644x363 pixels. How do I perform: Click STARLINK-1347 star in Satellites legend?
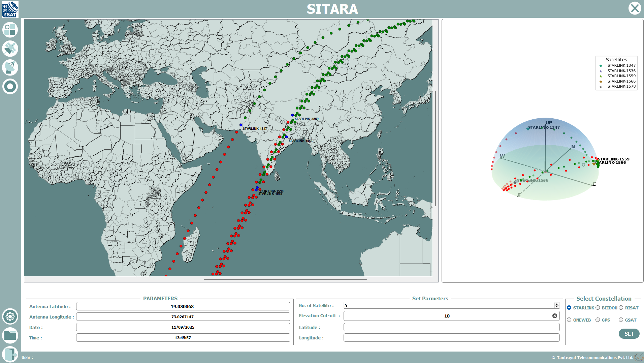pos(601,66)
